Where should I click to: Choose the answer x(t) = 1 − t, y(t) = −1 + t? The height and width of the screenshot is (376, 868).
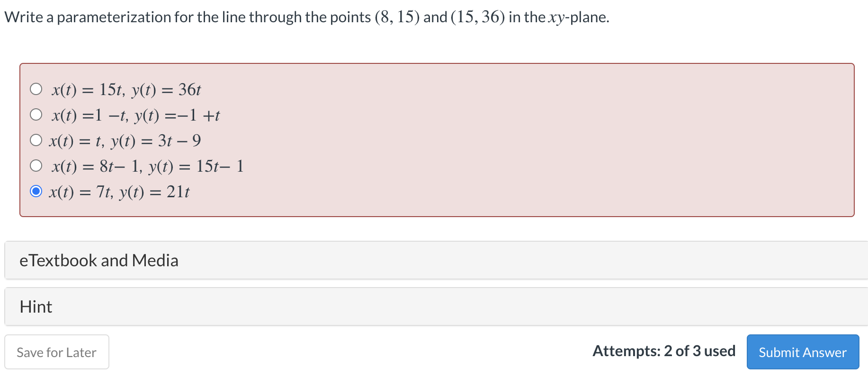(x=36, y=114)
